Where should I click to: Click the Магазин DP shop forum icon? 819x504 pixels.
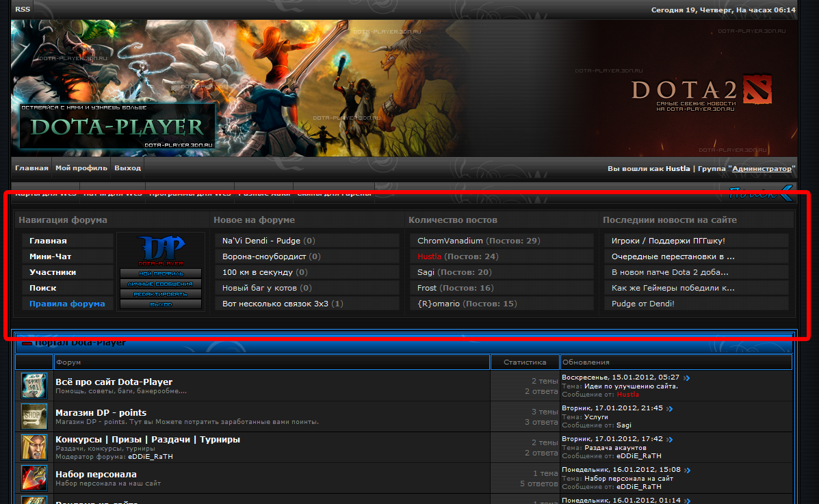(x=34, y=416)
